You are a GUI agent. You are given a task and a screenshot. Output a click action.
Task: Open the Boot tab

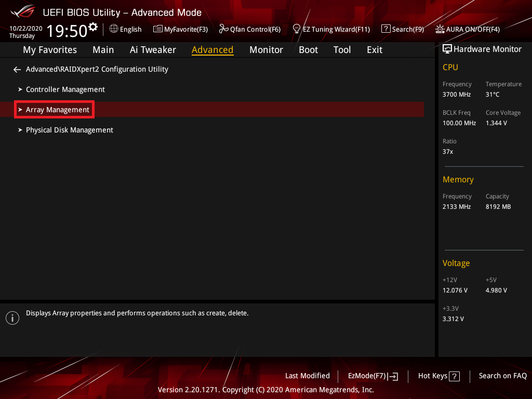pyautogui.click(x=308, y=50)
